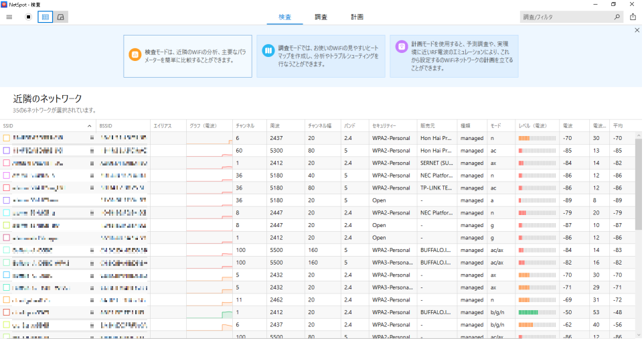
Task: Sort by the 販売元 column header
Action: click(x=437, y=126)
